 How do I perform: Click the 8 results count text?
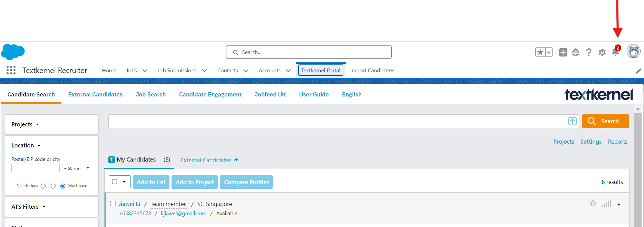612,182
